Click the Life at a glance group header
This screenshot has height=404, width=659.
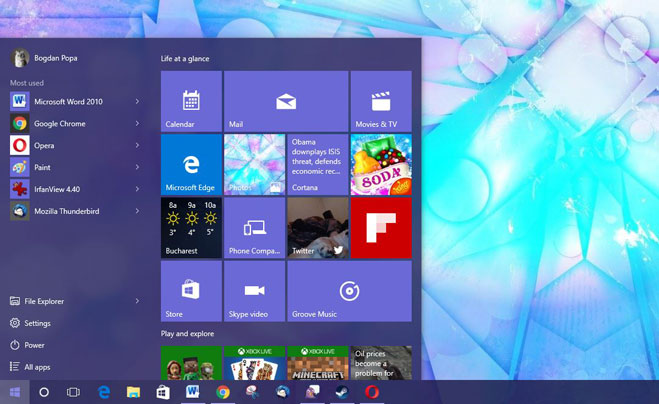185,59
